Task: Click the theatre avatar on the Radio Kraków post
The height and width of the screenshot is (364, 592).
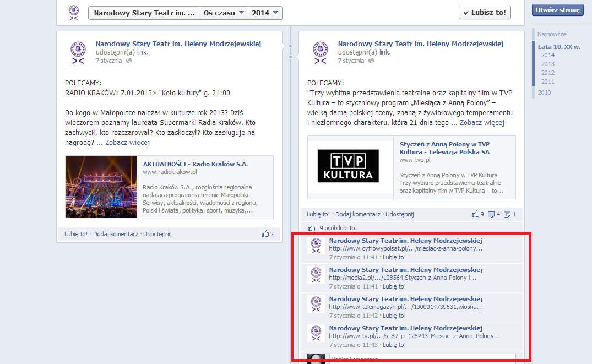Action: click(x=78, y=53)
